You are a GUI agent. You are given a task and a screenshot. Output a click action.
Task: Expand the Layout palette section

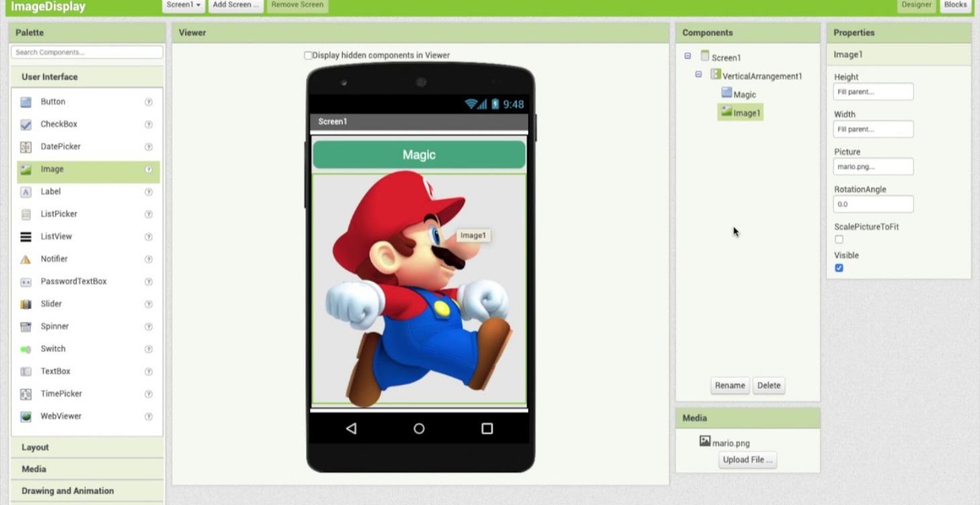coord(35,447)
